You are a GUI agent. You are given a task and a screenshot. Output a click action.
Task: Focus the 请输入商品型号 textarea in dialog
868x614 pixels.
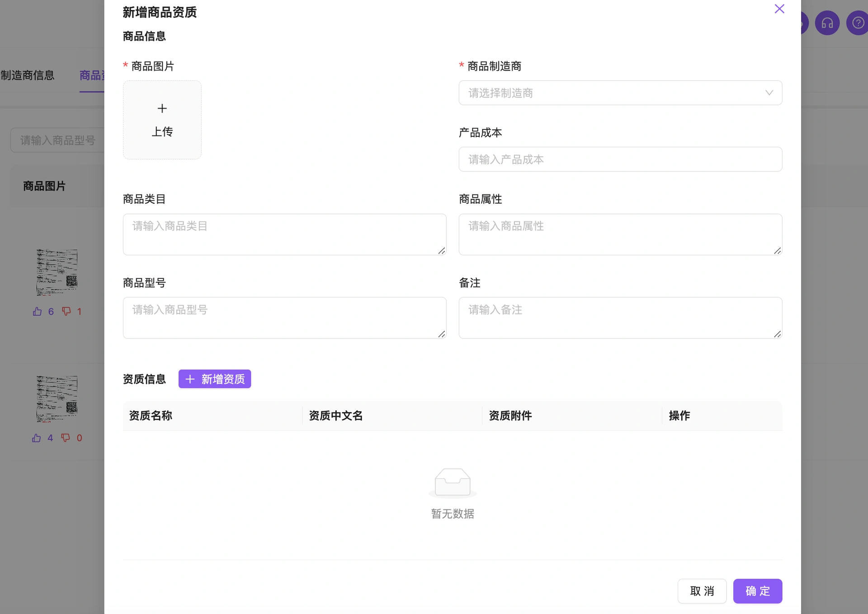[284, 318]
